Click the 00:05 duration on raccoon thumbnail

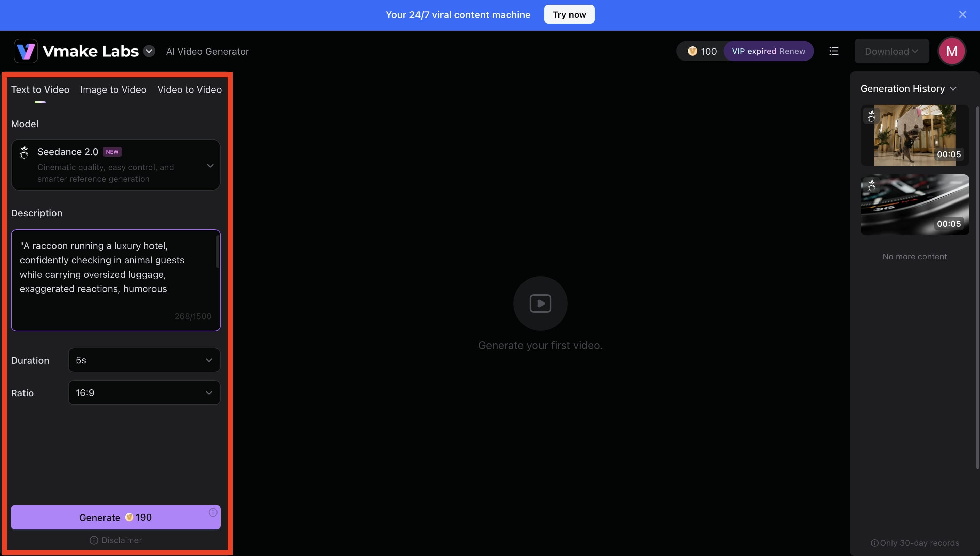coord(949,154)
